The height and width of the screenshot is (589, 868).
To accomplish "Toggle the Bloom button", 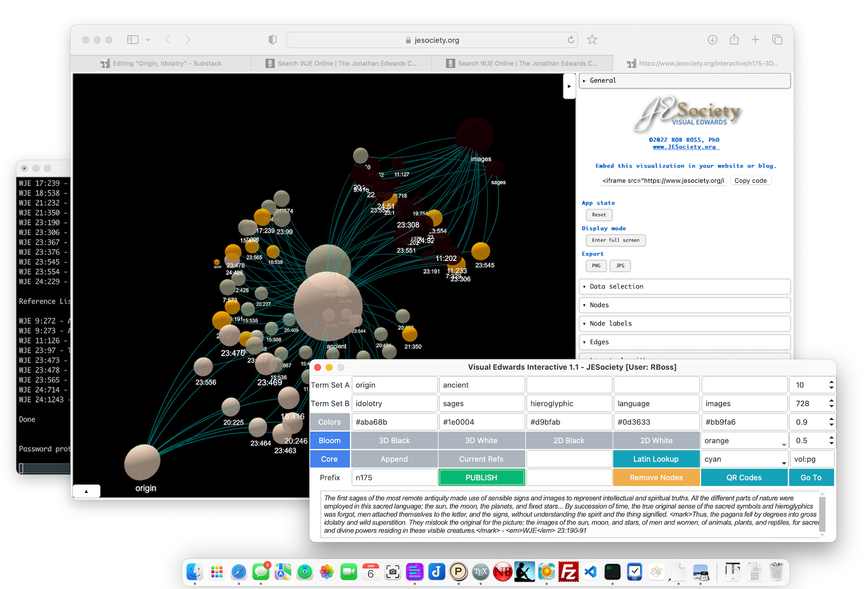I will pos(329,440).
